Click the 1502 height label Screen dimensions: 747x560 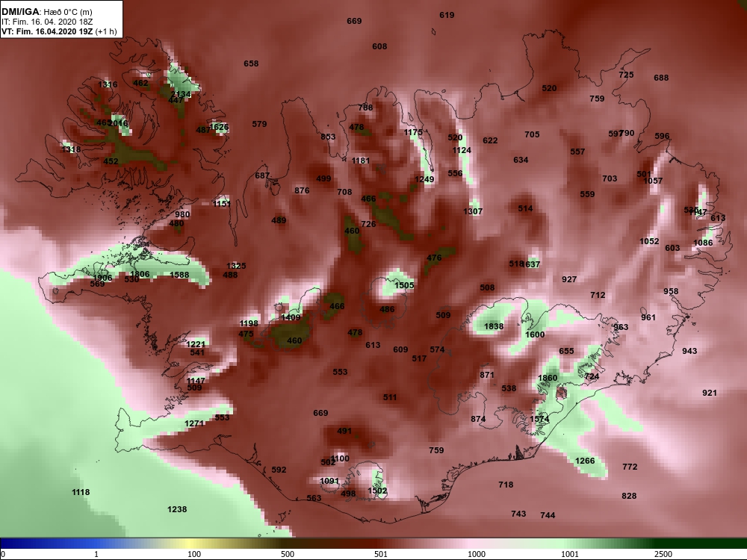tap(378, 491)
